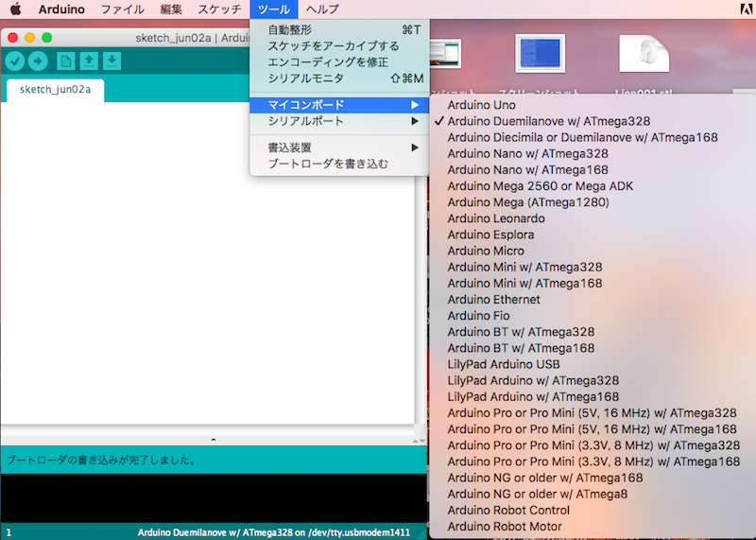Click the Upload arrow toolbar icon
The height and width of the screenshot is (540, 756).
tap(38, 61)
